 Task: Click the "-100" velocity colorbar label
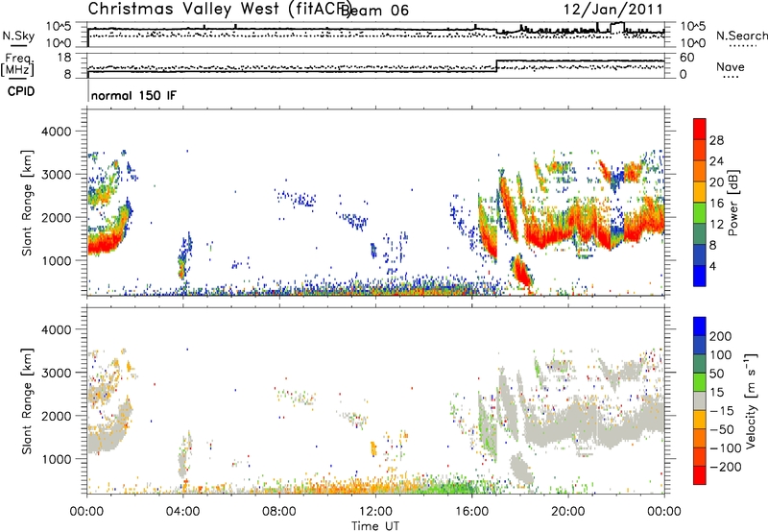coord(726,448)
